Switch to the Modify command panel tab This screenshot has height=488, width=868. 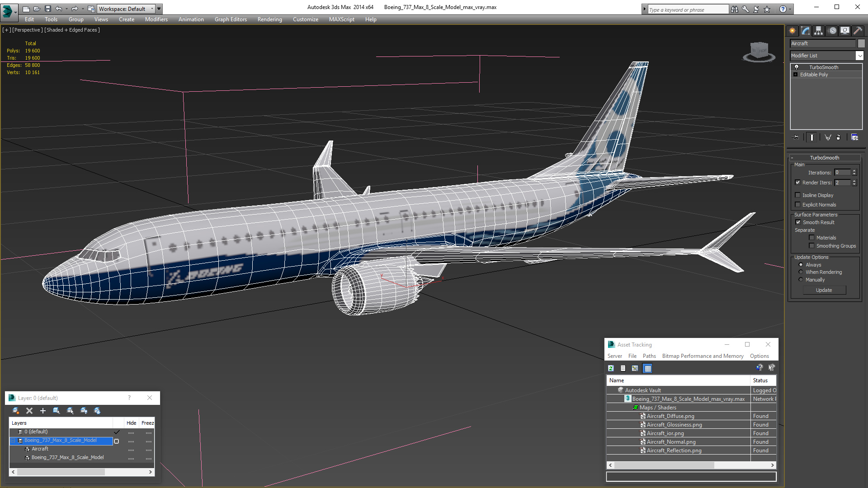806,31
